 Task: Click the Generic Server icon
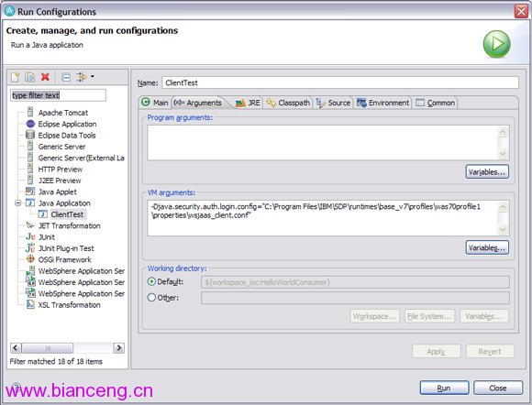pos(30,147)
